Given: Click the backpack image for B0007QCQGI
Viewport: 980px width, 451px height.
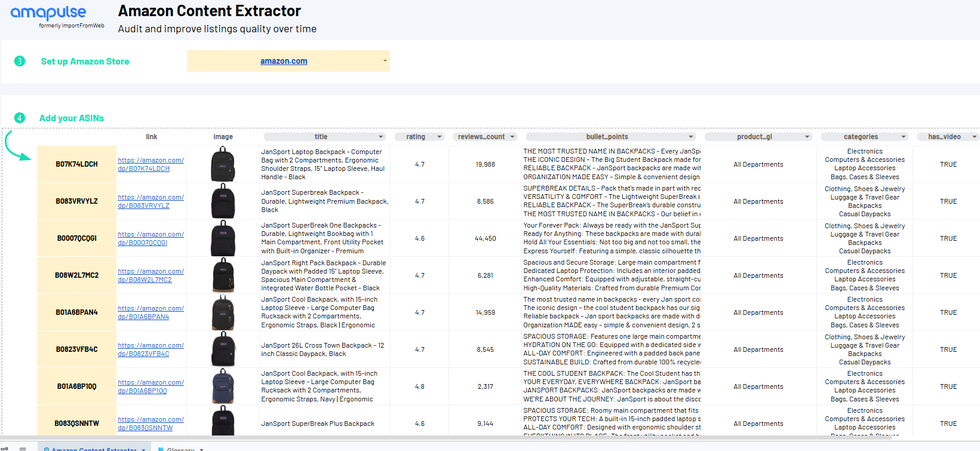Looking at the screenshot, I should (x=223, y=238).
